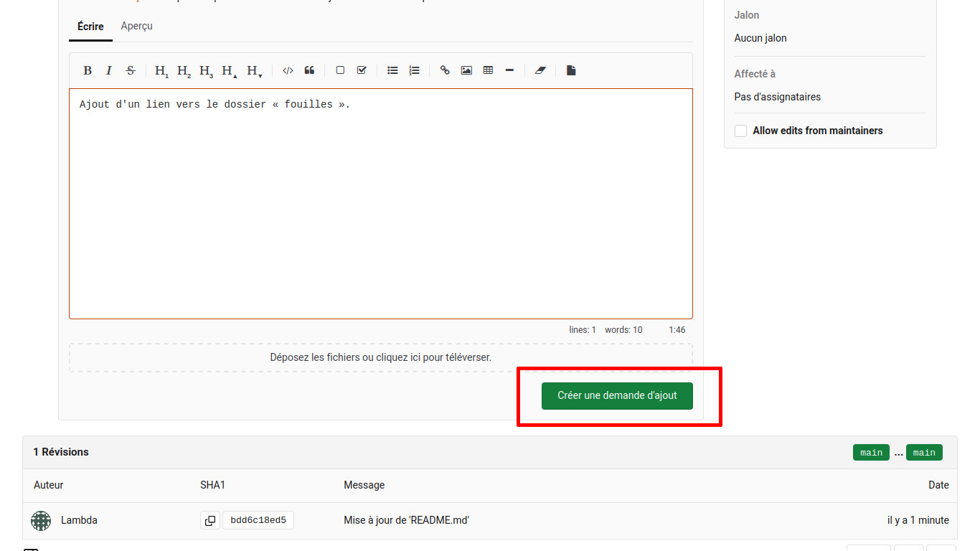980x551 pixels.
Task: Decrease heading level with H down-arrow
Action: pyautogui.click(x=254, y=70)
